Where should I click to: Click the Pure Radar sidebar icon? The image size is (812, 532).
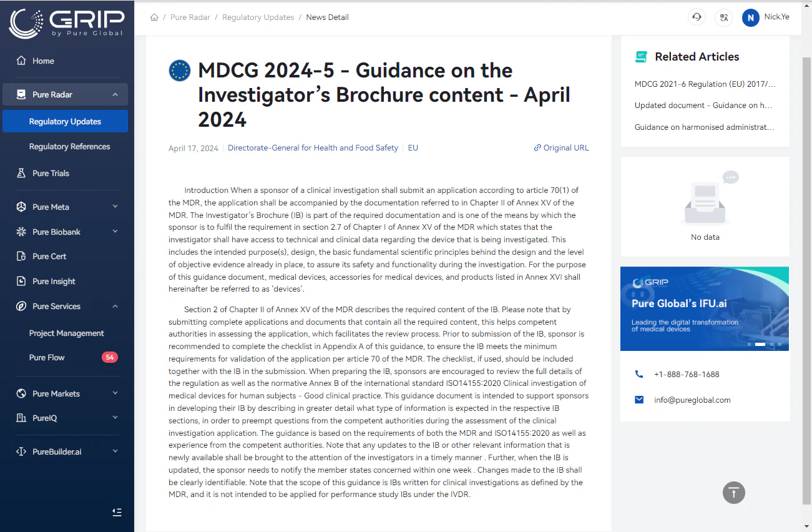pos(21,94)
